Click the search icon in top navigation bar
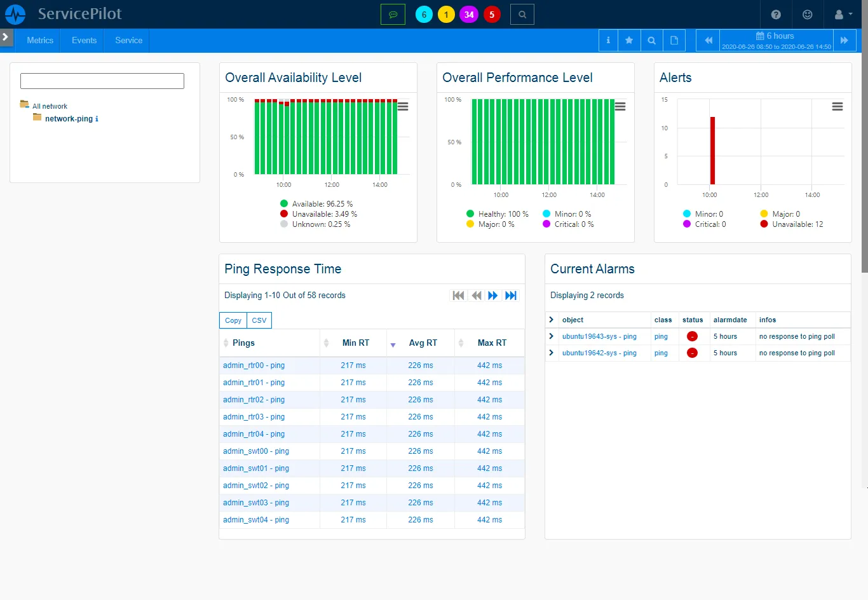Viewport: 868px width, 600px height. [522, 13]
